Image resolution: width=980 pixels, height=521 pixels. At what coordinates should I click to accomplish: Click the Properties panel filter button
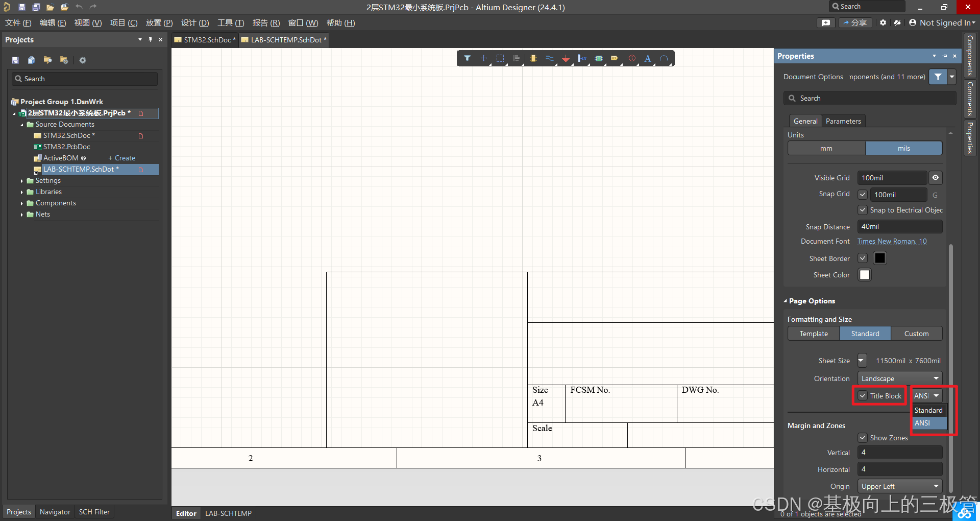click(938, 77)
